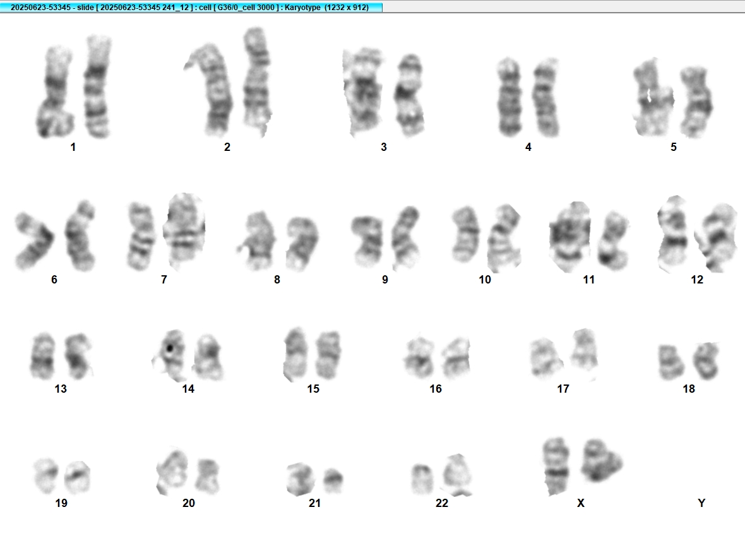Select left homolog of chromosome 16
The height and width of the screenshot is (560, 745).
[419, 358]
